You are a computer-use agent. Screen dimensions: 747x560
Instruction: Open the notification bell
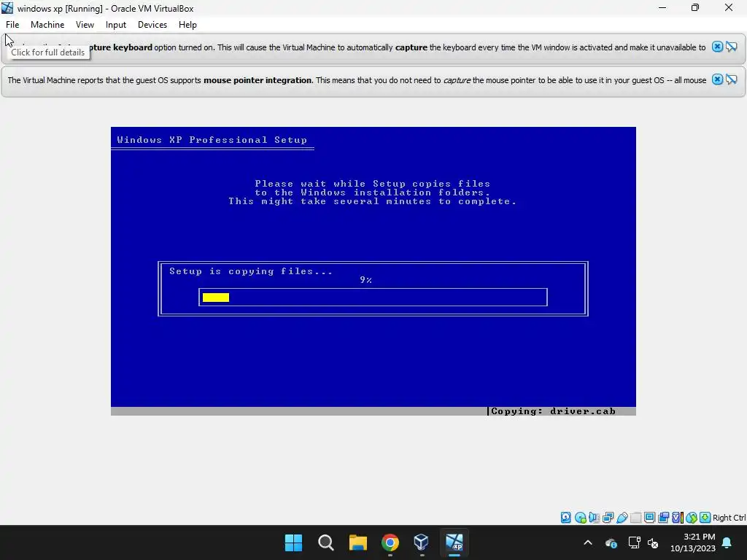tap(727, 542)
